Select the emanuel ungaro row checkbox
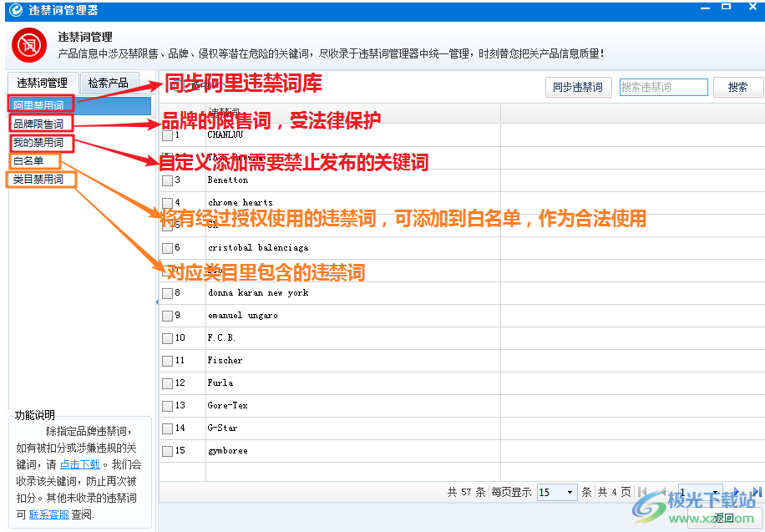This screenshot has height=532, width=765. point(167,316)
